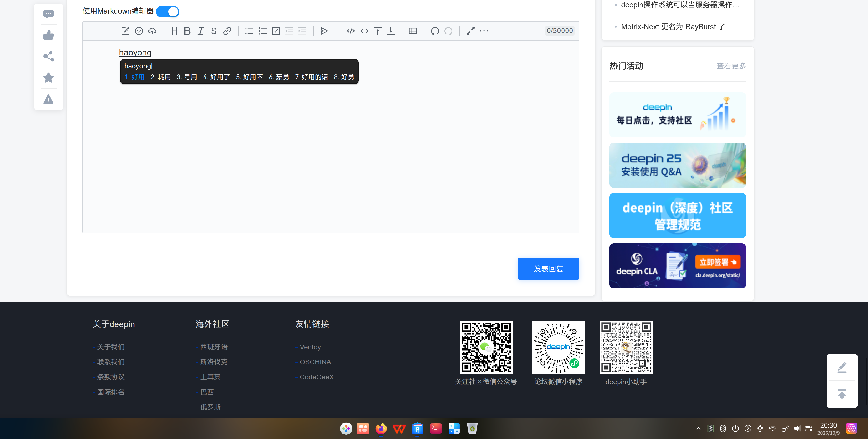
Task: Click floating pencil write-post button
Action: click(842, 367)
